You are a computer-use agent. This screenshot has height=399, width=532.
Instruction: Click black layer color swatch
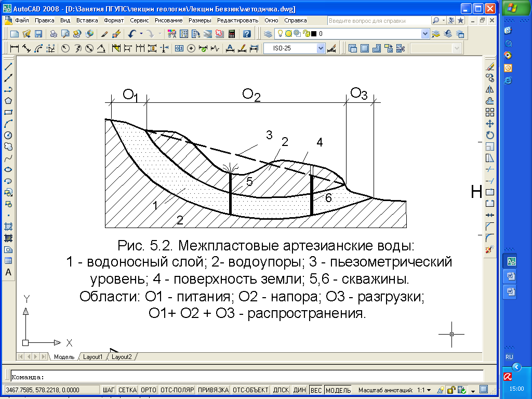314,34
